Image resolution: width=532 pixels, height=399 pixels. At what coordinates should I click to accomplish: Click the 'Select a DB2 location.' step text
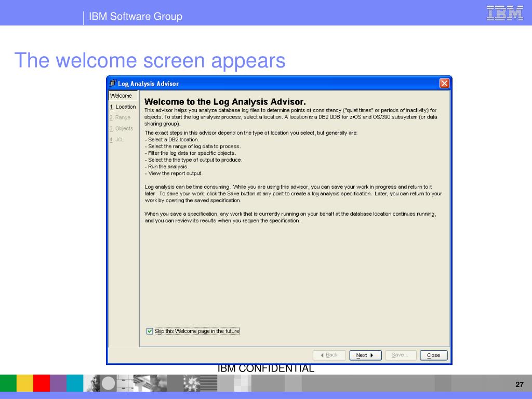[172, 139]
